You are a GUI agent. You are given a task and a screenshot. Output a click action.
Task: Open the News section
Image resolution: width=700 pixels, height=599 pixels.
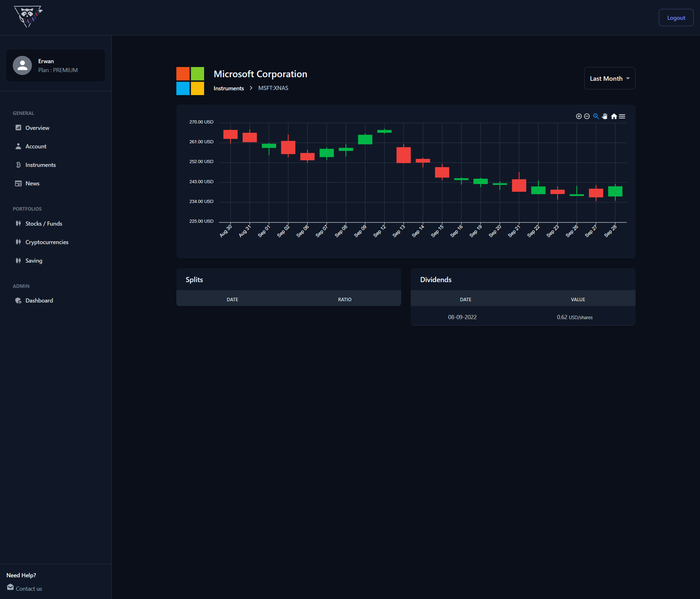click(33, 183)
